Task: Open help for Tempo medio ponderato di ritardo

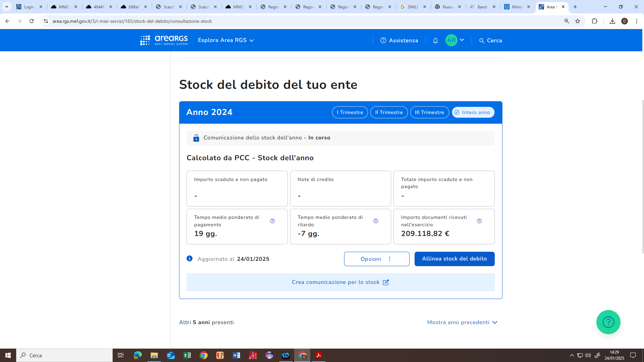Action: tap(376, 221)
